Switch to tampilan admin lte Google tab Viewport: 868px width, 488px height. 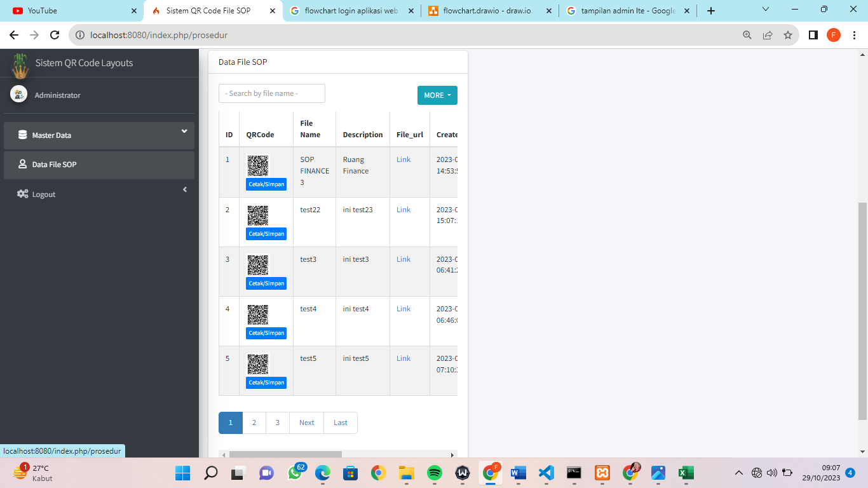tap(628, 11)
